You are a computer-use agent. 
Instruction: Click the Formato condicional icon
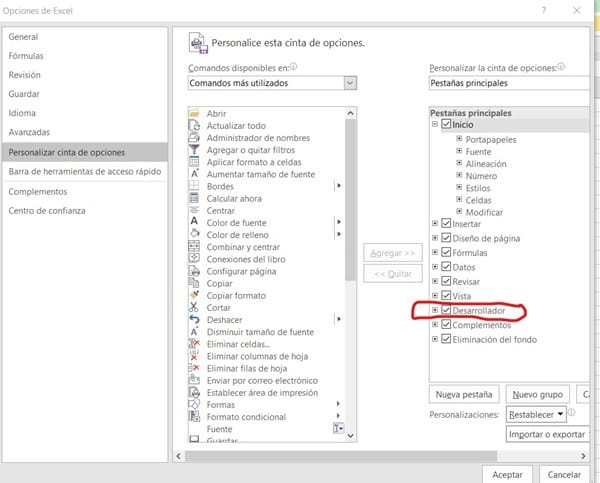coord(194,416)
